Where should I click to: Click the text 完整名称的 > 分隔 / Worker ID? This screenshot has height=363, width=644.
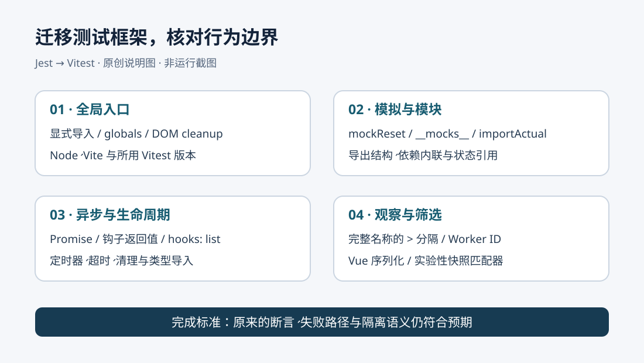[424, 239]
